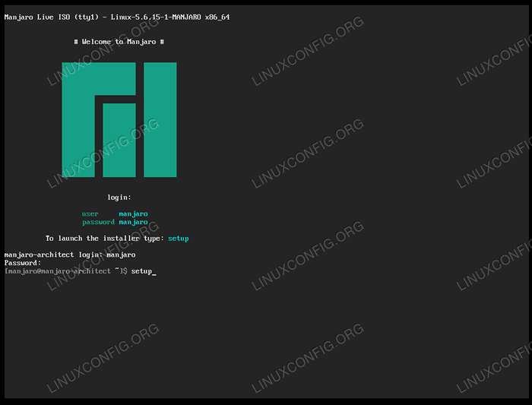Click the cyan 'setup' hint word
Screen dimensions: 532x405
pos(179,239)
